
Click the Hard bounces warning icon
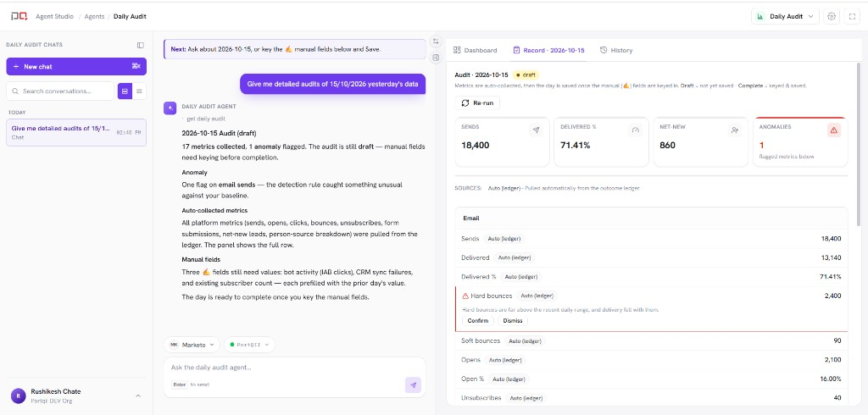pos(465,296)
